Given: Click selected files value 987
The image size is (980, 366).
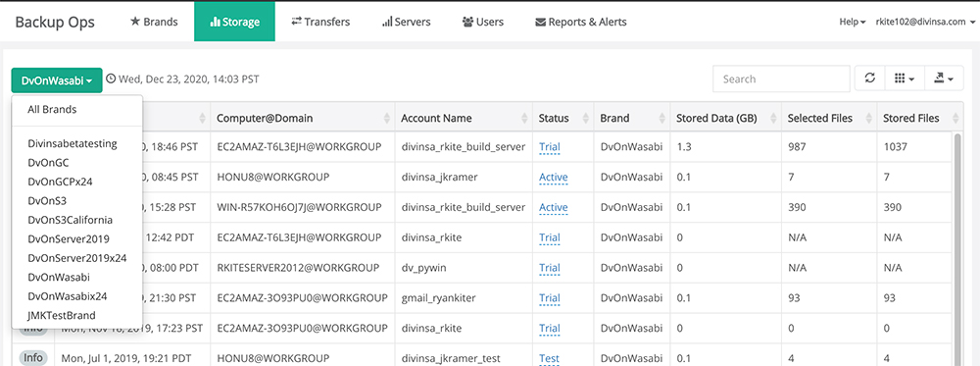Looking at the screenshot, I should pyautogui.click(x=797, y=147).
